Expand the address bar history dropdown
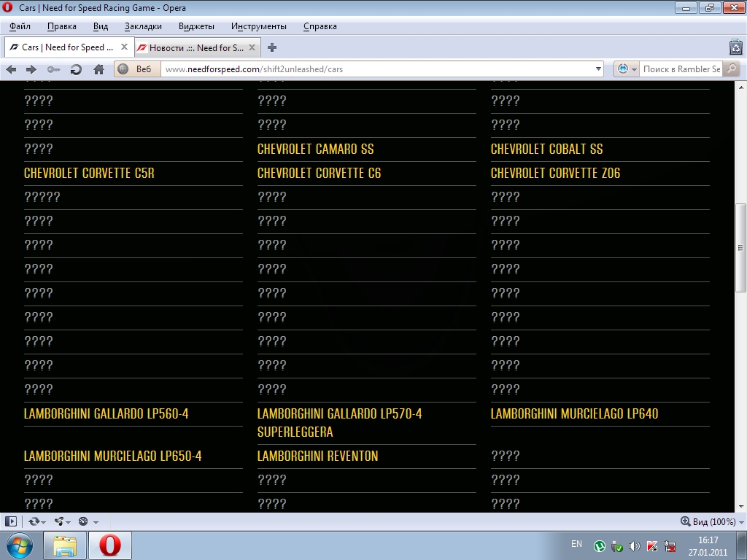The height and width of the screenshot is (560, 747). pyautogui.click(x=598, y=69)
